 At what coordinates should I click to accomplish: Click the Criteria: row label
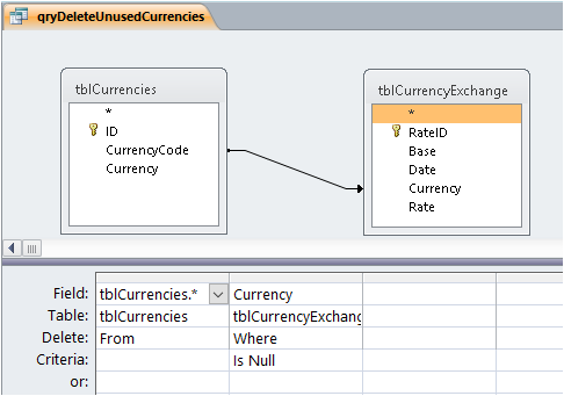pos(62,359)
